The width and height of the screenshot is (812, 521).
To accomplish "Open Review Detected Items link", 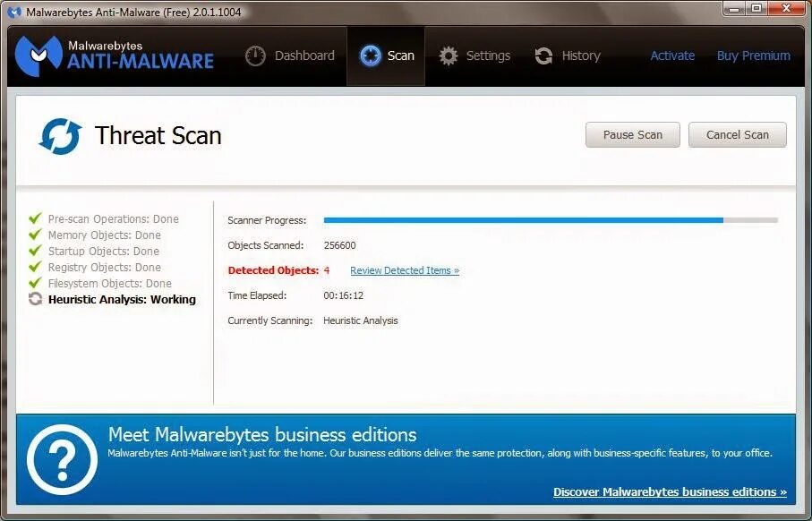I will point(405,270).
